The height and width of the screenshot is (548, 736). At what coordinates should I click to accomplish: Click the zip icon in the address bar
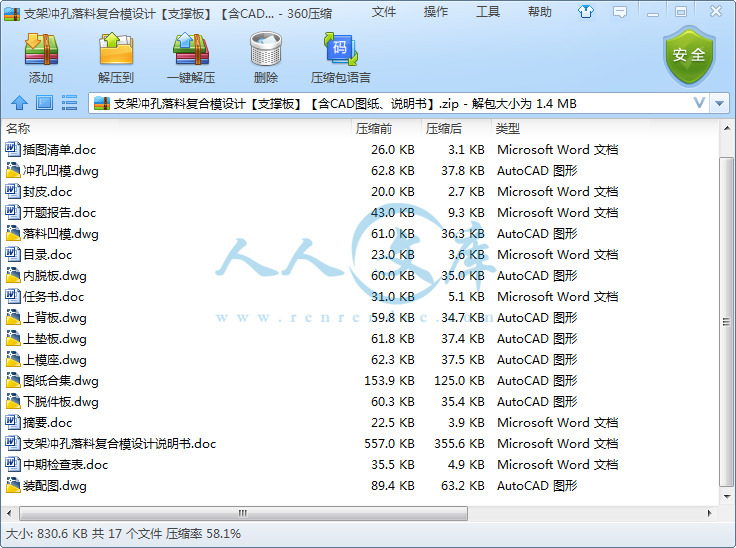(102, 103)
